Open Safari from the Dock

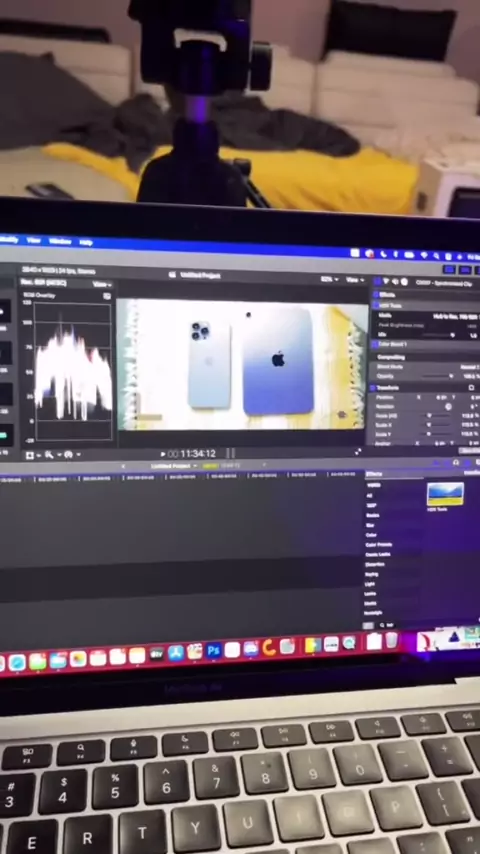(17, 662)
